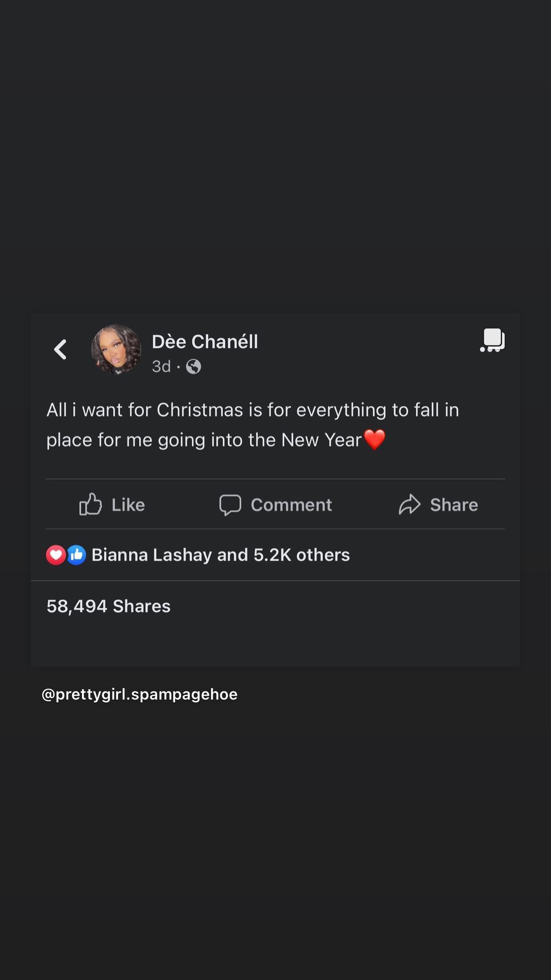Tap the speech bubble Comment icon
The width and height of the screenshot is (551, 980).
[230, 505]
